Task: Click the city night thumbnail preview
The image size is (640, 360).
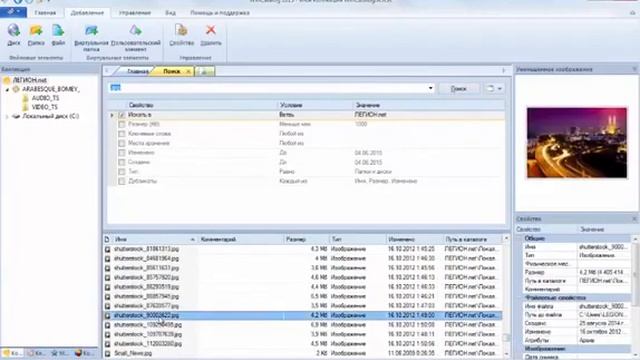Action: click(577, 142)
